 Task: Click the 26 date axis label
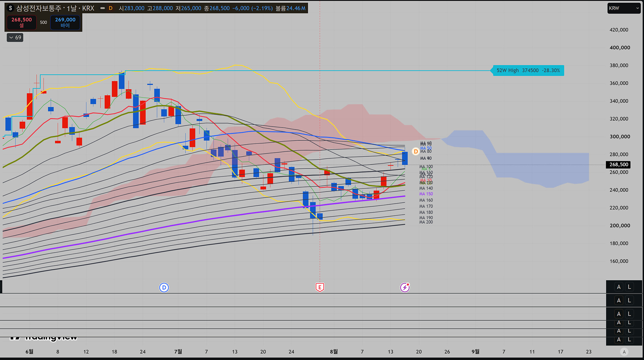(x=447, y=352)
